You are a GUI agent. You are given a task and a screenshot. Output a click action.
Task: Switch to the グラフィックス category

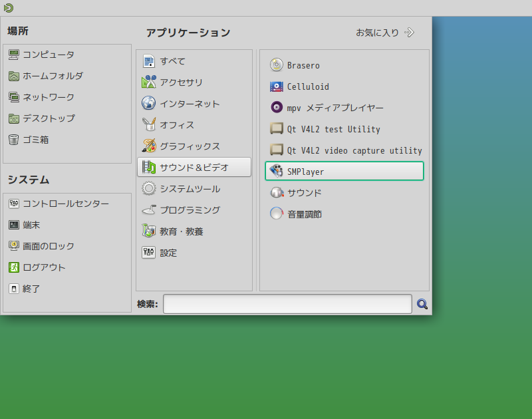[184, 146]
